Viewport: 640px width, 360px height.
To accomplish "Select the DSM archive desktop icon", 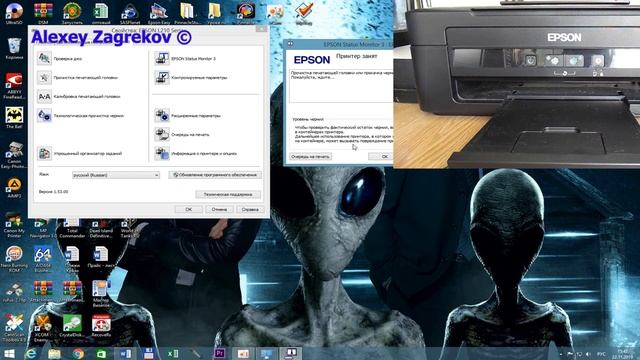I will pos(43,13).
